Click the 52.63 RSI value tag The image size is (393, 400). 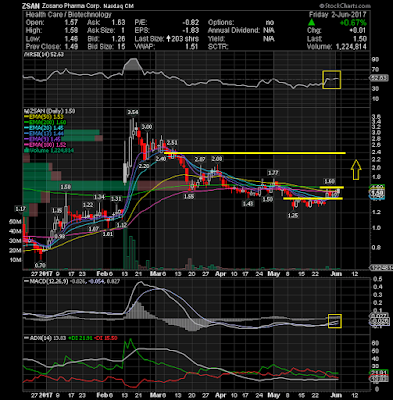(x=379, y=79)
